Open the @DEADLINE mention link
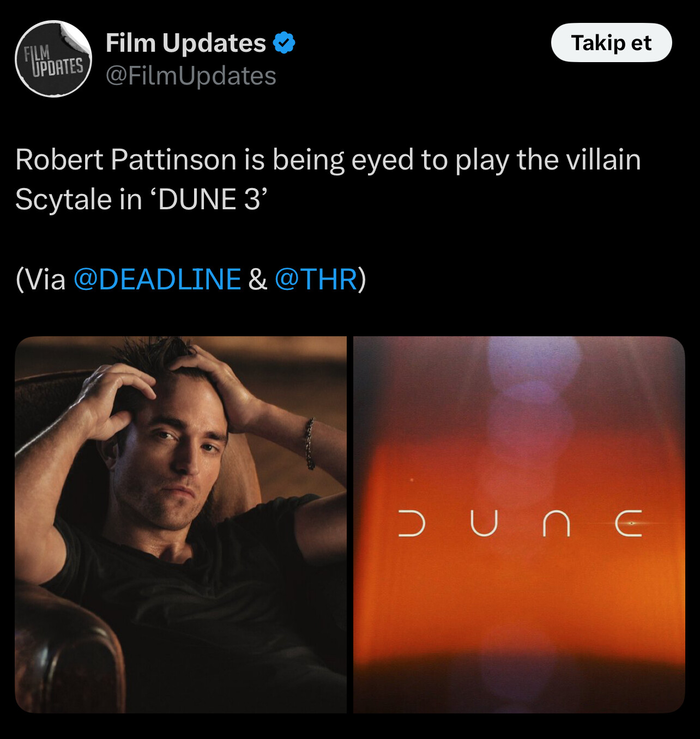The image size is (700, 739). (x=157, y=279)
